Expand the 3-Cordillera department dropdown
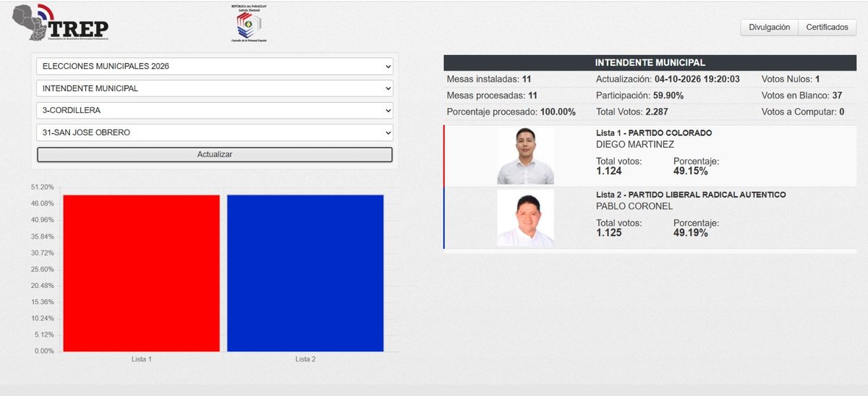 (215, 111)
